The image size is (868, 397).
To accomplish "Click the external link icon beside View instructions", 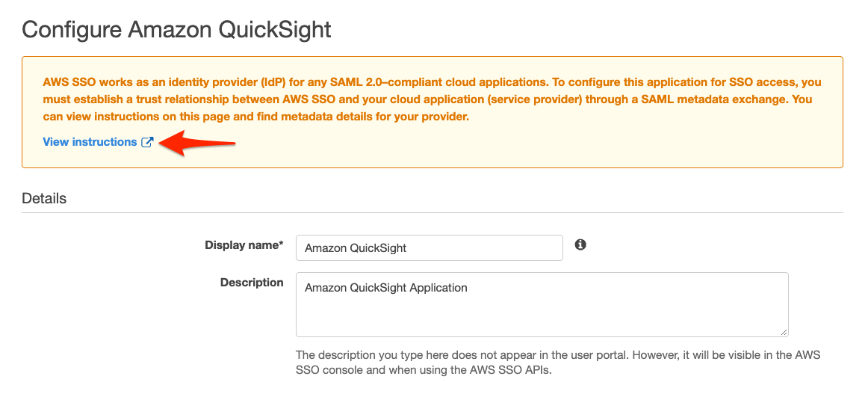I will click(147, 142).
